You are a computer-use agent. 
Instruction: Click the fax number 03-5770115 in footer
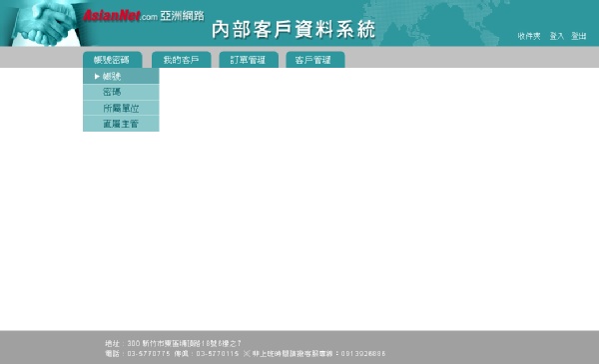pyautogui.click(x=218, y=354)
